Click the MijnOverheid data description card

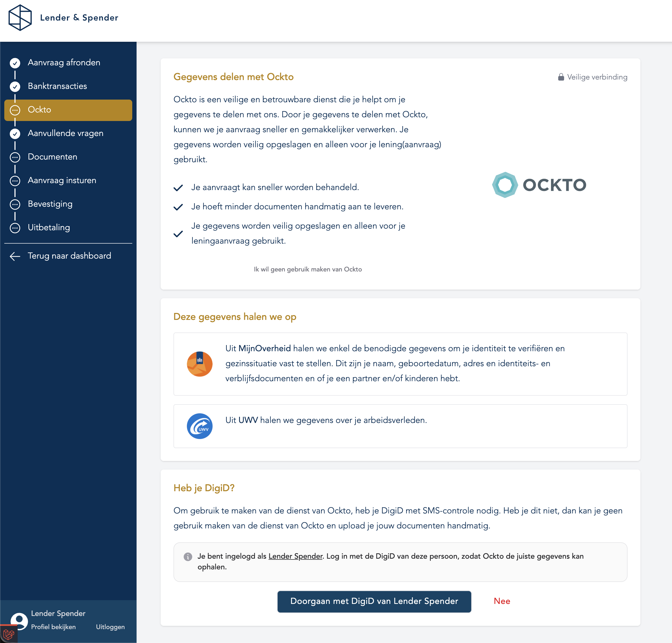401,364
